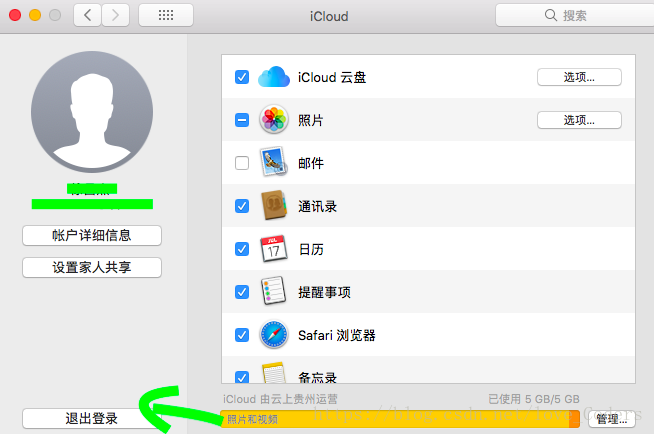Uncheck the 通讯录 checkbox
Image resolution: width=654 pixels, height=434 pixels.
(242, 206)
